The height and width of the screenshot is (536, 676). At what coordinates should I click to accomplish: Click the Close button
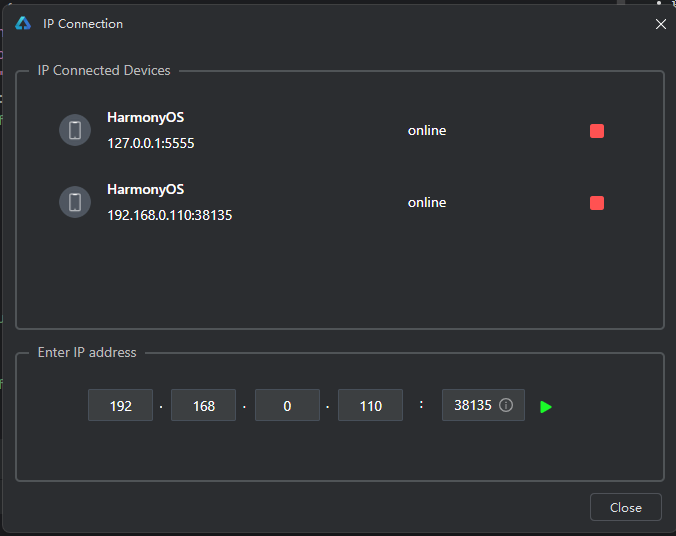[626, 507]
